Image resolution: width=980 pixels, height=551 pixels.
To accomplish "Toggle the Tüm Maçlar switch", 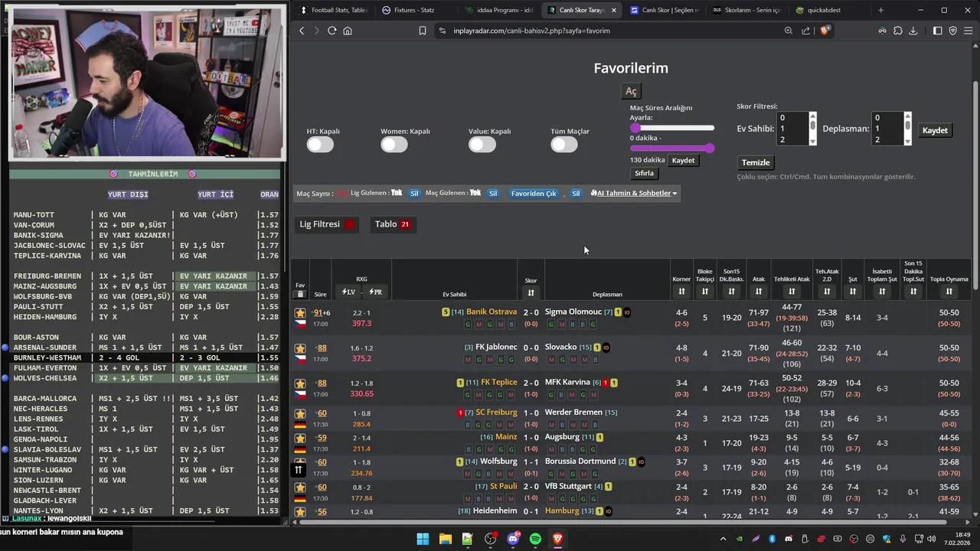I will pyautogui.click(x=564, y=145).
